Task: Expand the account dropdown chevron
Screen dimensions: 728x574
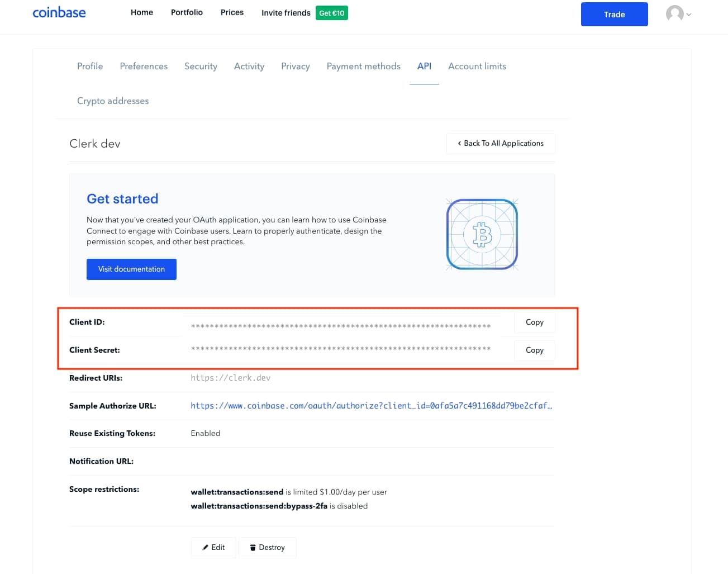Action: [689, 15]
